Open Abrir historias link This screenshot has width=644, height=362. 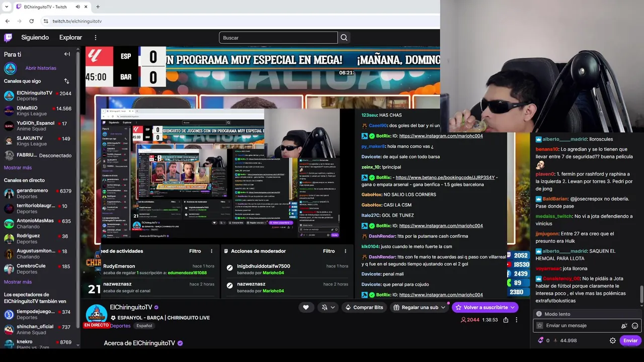coord(41,68)
